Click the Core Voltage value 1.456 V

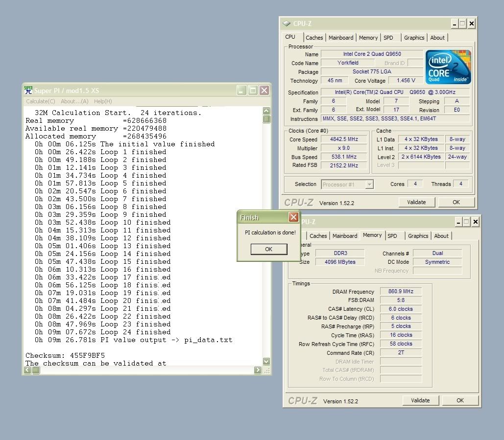pos(406,80)
